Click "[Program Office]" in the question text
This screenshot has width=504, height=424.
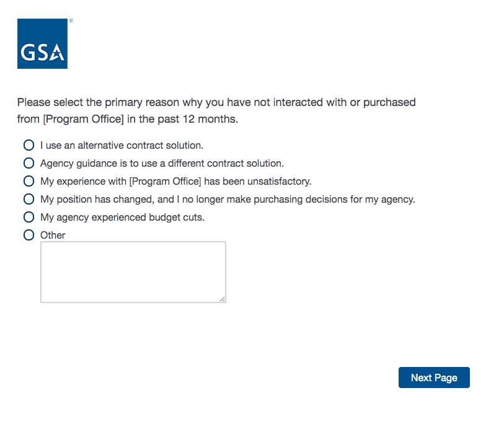click(x=83, y=119)
